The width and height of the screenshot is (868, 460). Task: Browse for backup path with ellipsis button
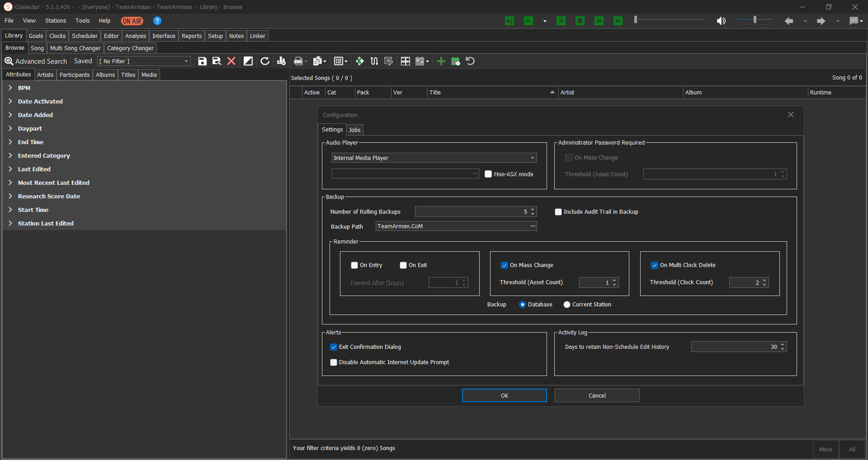[533, 226]
